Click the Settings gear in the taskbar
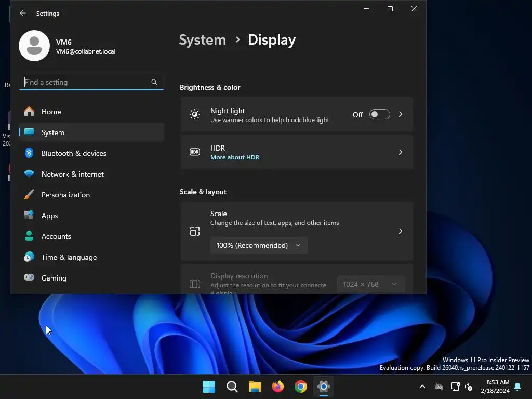532x399 pixels. coord(324,387)
